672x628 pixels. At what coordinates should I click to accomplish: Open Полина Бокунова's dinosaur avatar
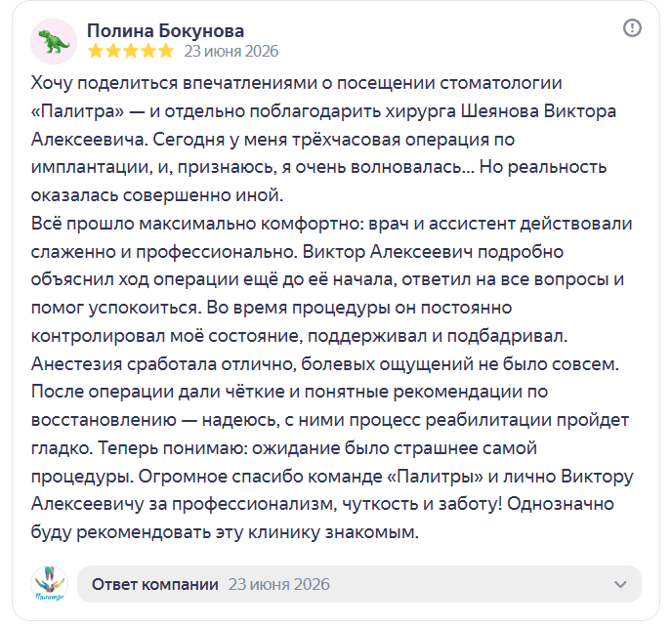(54, 42)
